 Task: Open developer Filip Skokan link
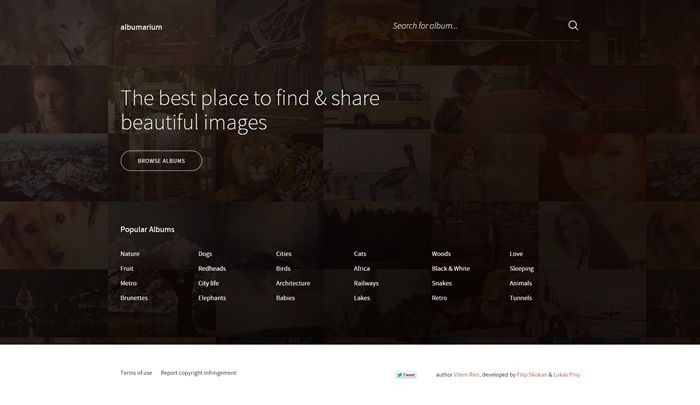[531, 375]
